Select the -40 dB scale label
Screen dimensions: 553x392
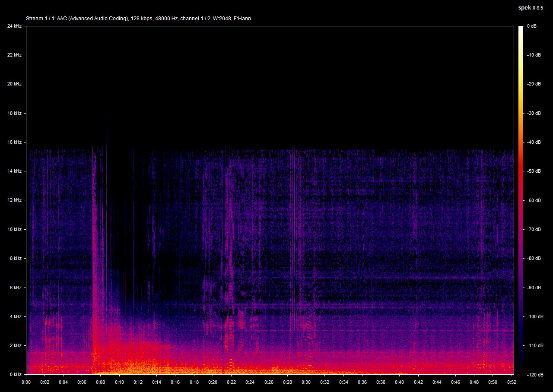click(x=533, y=142)
